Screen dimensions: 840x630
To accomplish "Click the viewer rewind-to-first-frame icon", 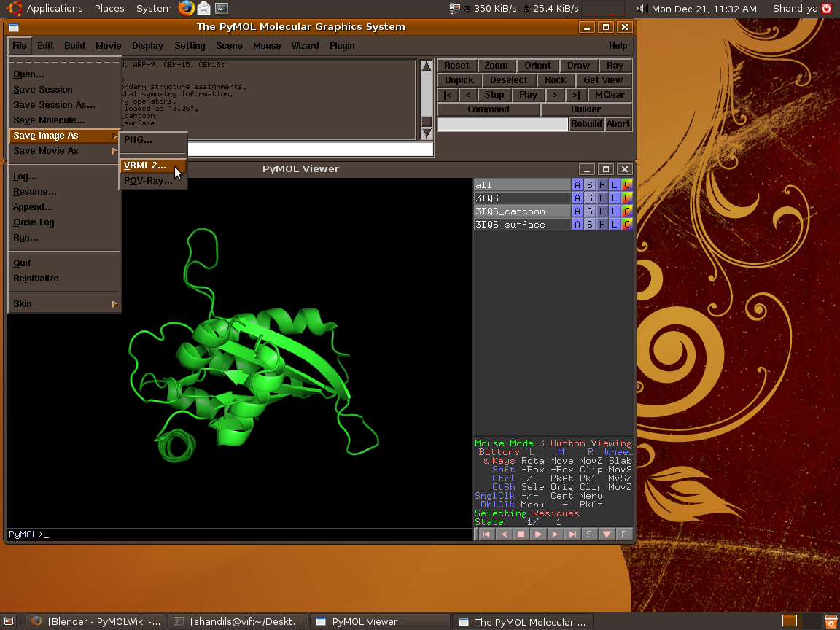I will [x=486, y=534].
